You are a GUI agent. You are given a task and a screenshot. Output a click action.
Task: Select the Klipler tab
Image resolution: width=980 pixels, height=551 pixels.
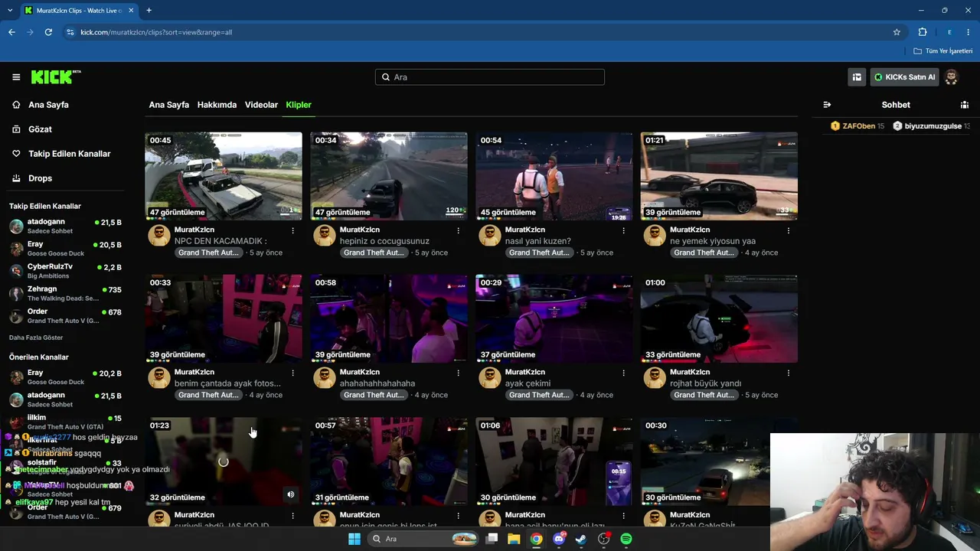(299, 105)
